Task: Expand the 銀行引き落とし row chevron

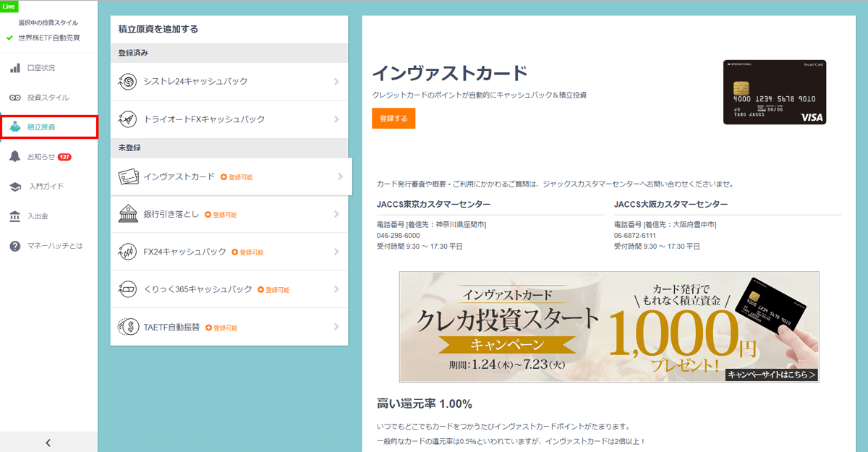Action: 337,214
